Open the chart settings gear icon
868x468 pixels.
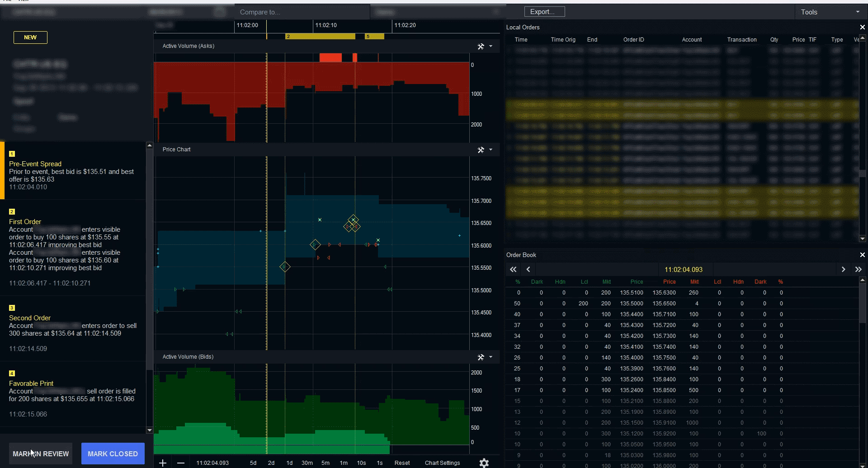coord(484,463)
